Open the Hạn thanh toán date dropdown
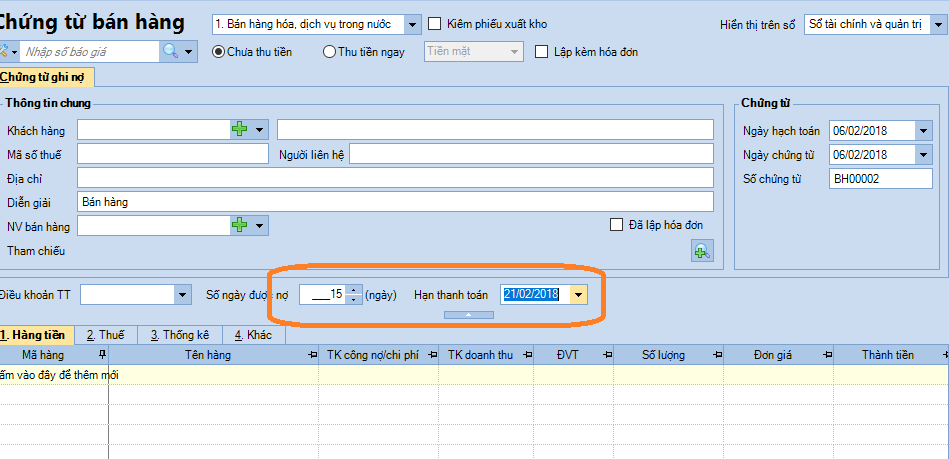Screen dimensions: 949x459 click(578, 294)
